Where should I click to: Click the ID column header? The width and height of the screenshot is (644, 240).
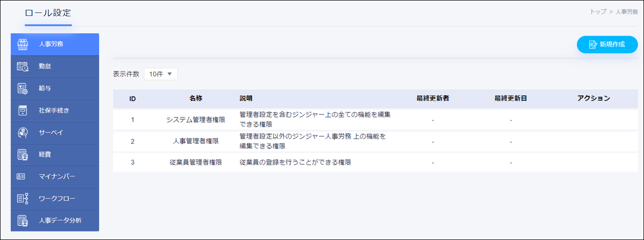point(133,99)
